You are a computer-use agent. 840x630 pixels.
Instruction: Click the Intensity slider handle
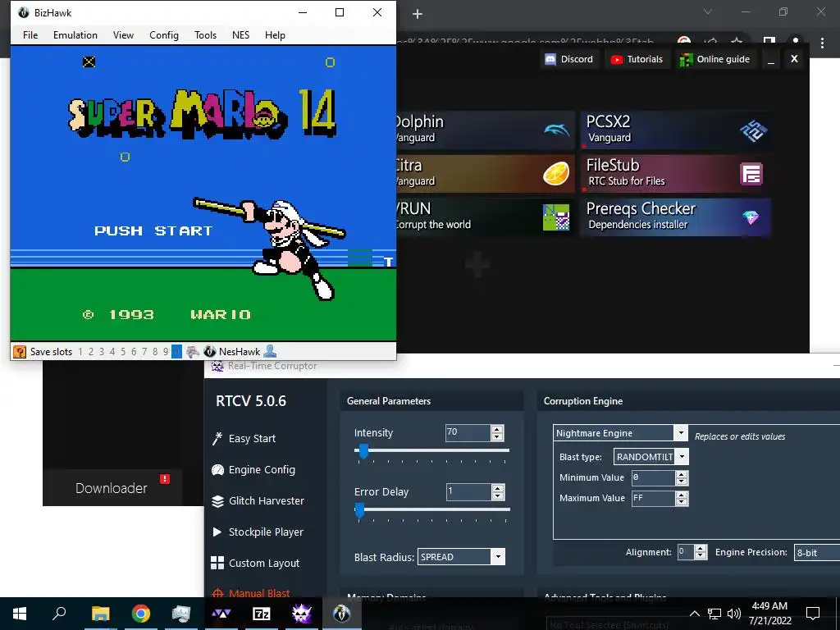tap(363, 451)
